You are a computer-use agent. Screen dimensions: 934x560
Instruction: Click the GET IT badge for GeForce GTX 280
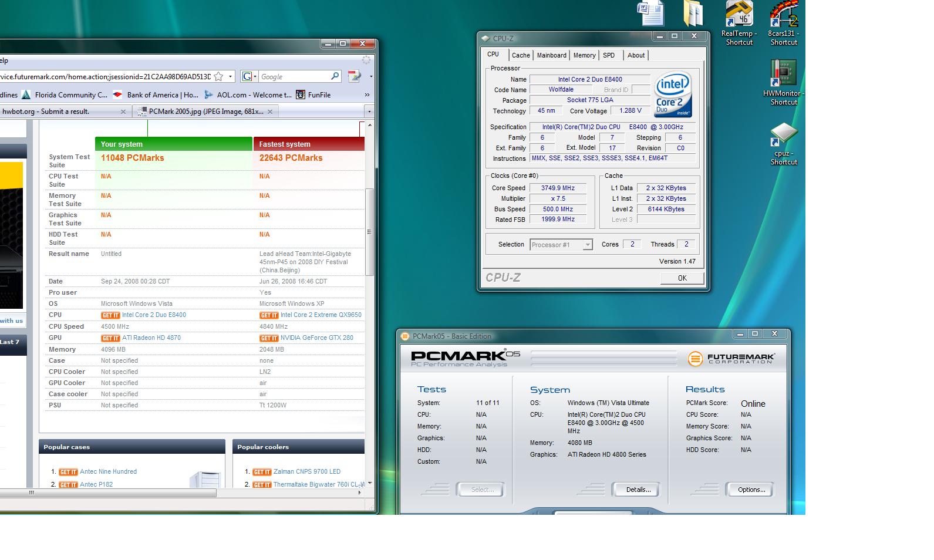[269, 338]
